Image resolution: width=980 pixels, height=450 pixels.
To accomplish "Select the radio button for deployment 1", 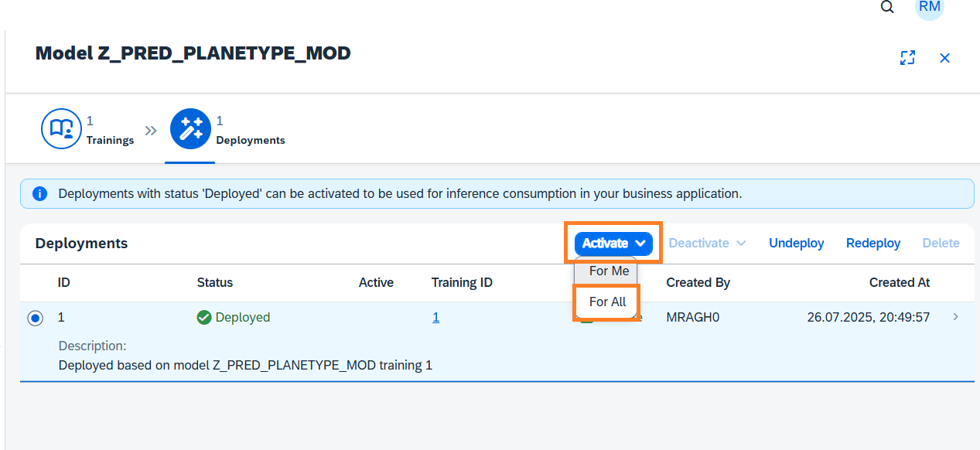I will [x=35, y=318].
